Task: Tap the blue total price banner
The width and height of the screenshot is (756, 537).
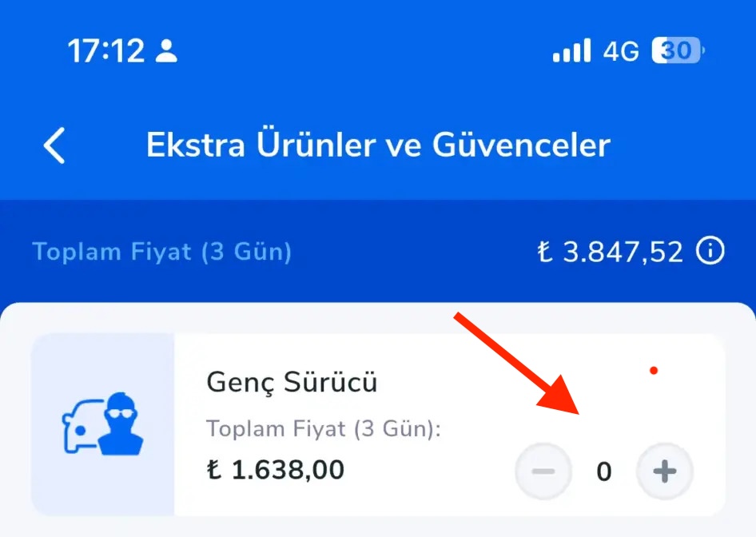Action: pyautogui.click(x=378, y=250)
